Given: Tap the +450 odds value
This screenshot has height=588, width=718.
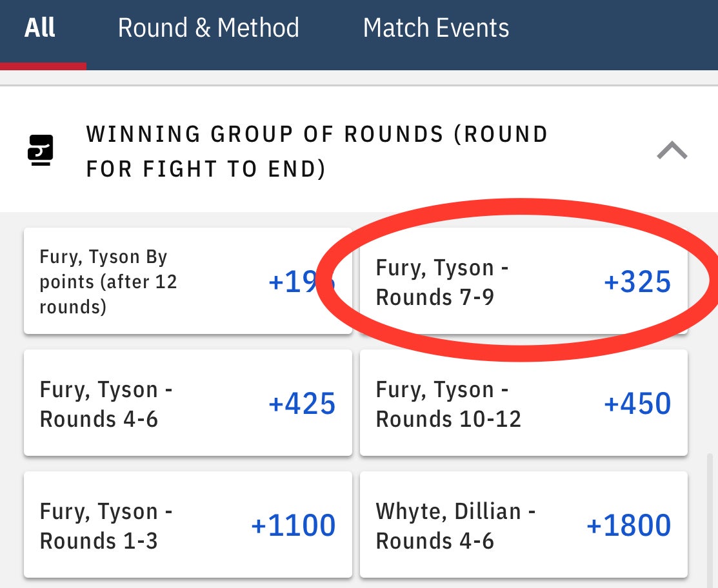Looking at the screenshot, I should (637, 404).
